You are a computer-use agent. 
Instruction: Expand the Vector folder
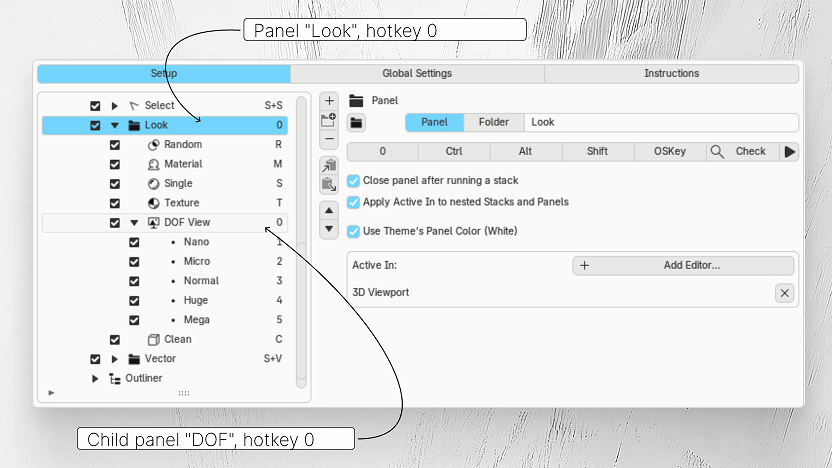click(x=115, y=359)
